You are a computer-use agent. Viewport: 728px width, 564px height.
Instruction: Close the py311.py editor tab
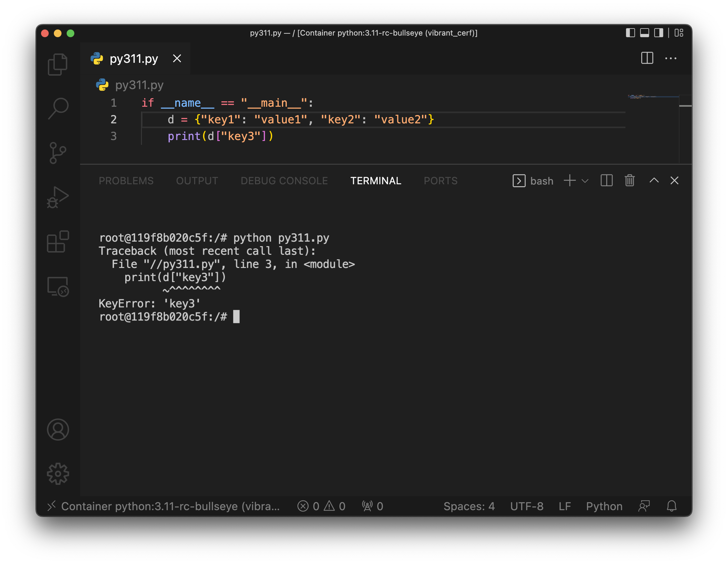pyautogui.click(x=177, y=59)
